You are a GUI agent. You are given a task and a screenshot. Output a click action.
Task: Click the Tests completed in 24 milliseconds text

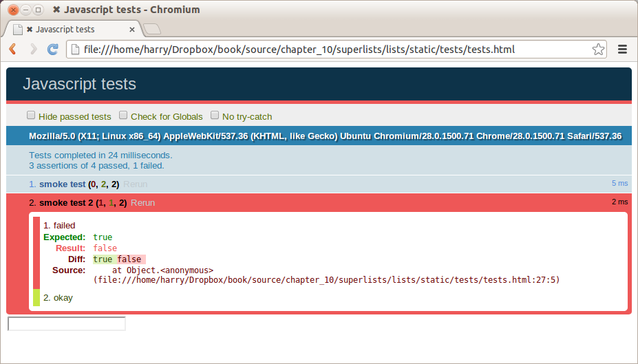100,156
